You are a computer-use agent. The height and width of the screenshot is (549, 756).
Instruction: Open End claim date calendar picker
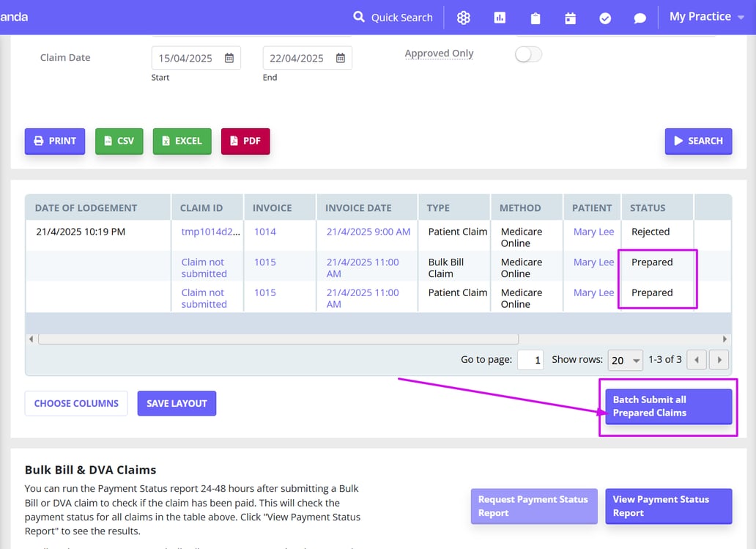(341, 58)
